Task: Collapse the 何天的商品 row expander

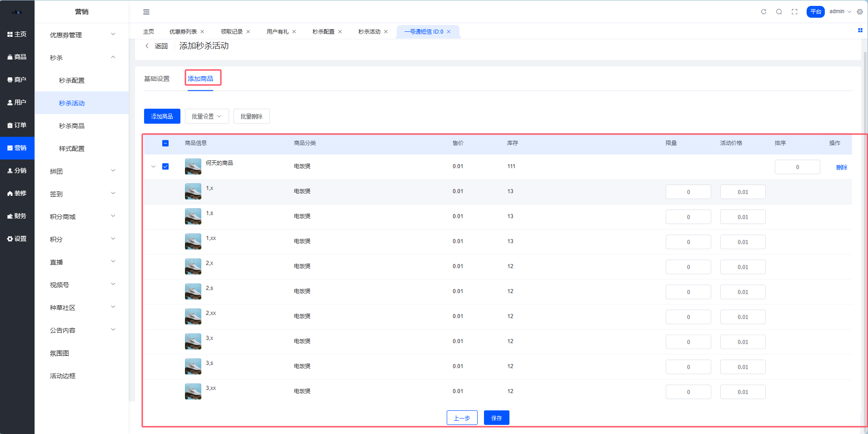Action: click(153, 166)
